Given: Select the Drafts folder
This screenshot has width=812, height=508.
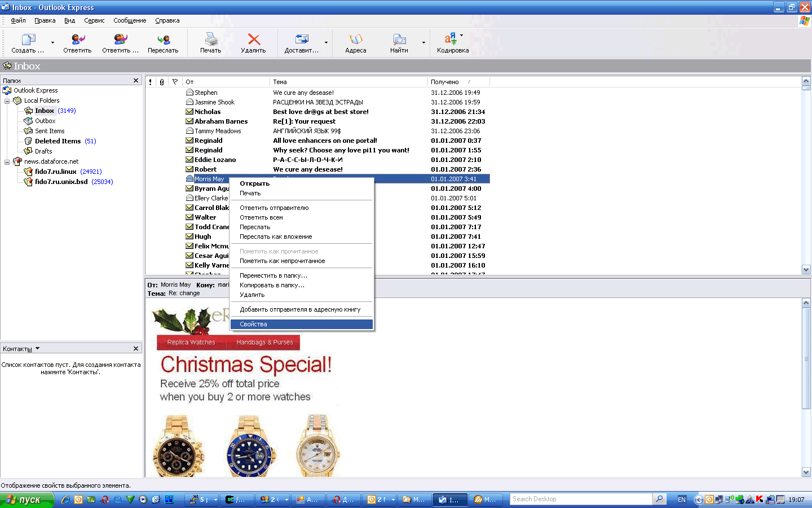Looking at the screenshot, I should pos(43,151).
